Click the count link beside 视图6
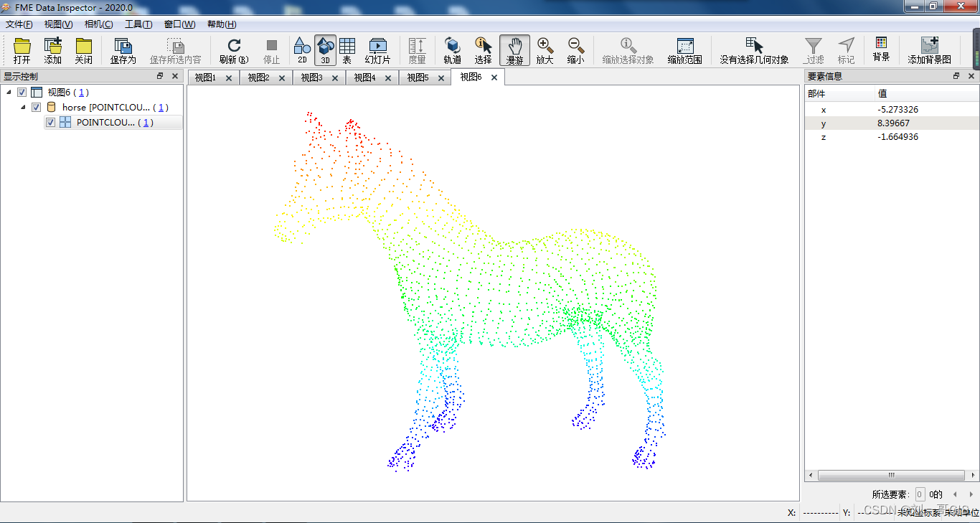This screenshot has height=523, width=980. 83,93
